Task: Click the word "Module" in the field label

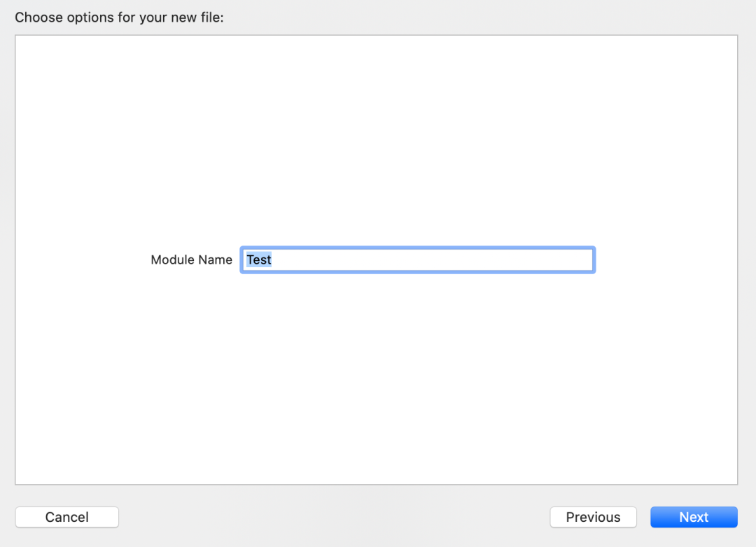Action: pyautogui.click(x=172, y=260)
